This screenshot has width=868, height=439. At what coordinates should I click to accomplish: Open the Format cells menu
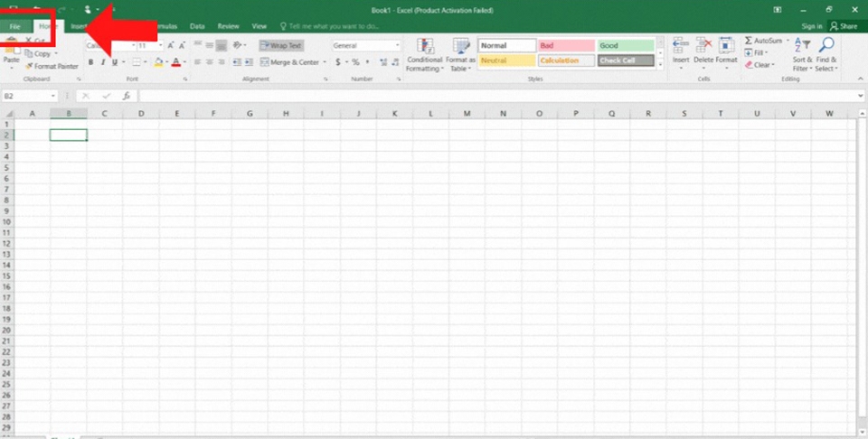(x=726, y=53)
